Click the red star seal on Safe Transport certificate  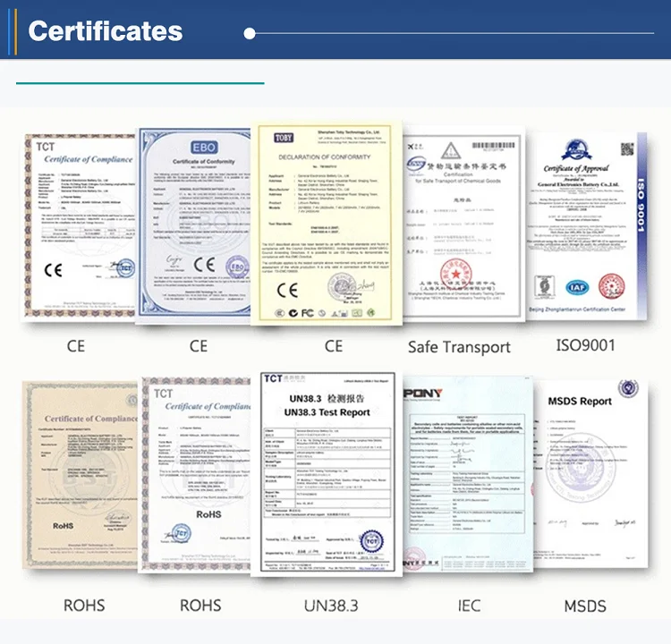coord(455,275)
